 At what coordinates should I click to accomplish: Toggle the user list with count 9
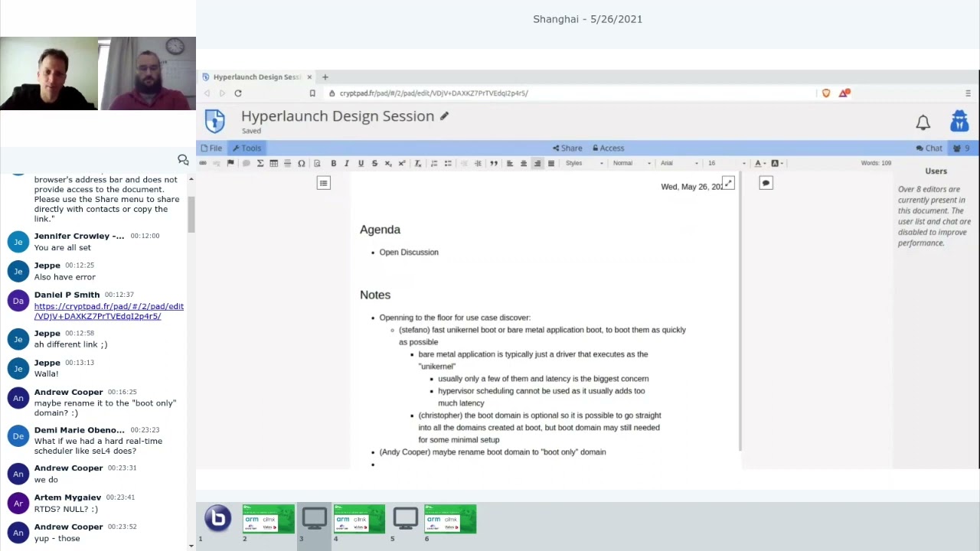tap(961, 148)
